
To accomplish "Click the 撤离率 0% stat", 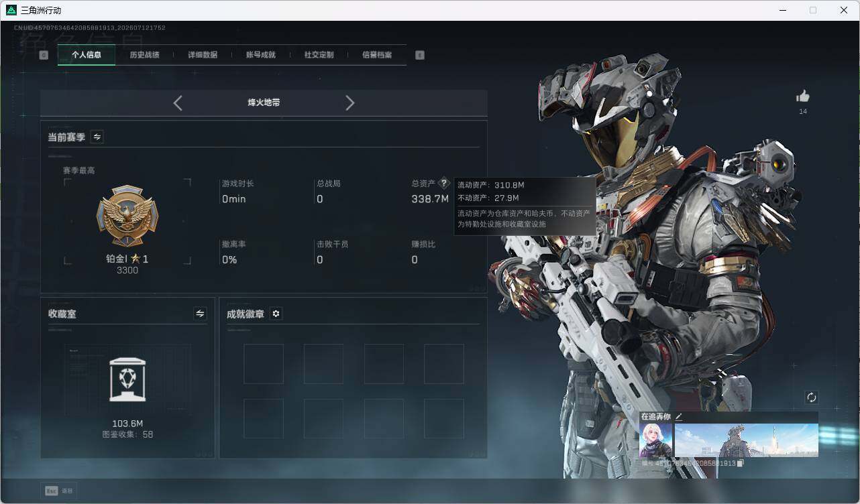I will (234, 253).
